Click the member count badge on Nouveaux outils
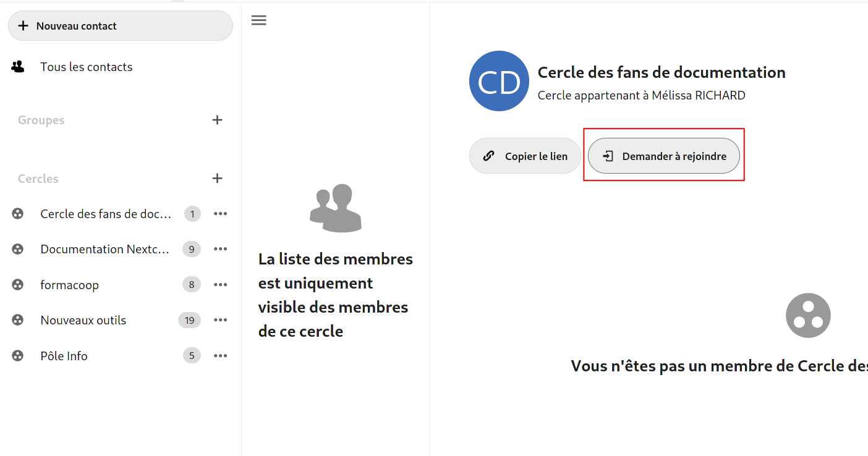This screenshot has height=456, width=868. coord(190,319)
